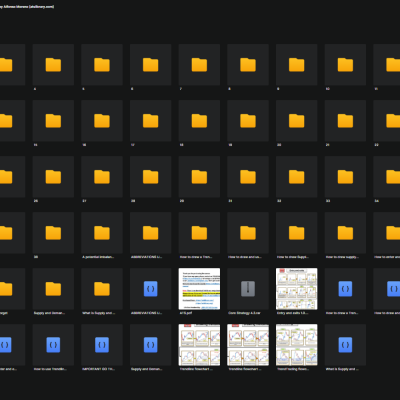Open the folder named 4
Screen dimensions: 400x400
click(x=53, y=65)
